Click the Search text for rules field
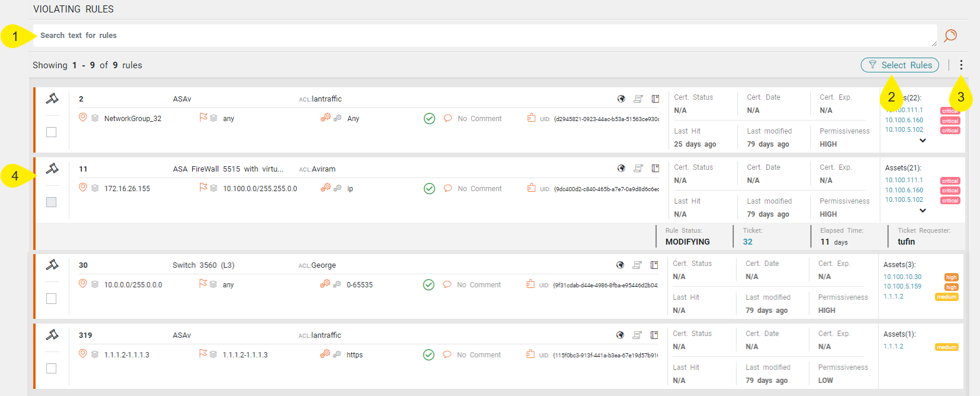The height and width of the screenshot is (396, 980). (x=475, y=36)
